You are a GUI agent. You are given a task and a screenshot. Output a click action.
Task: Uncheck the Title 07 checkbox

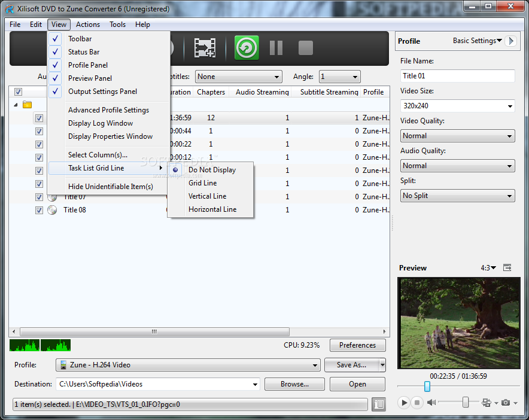point(39,197)
